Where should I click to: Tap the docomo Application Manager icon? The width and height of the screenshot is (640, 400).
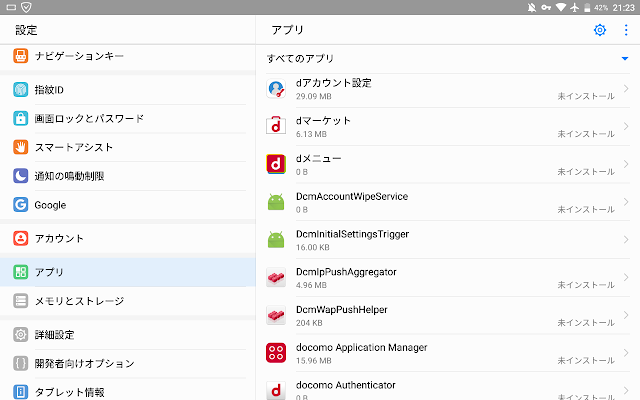click(277, 353)
